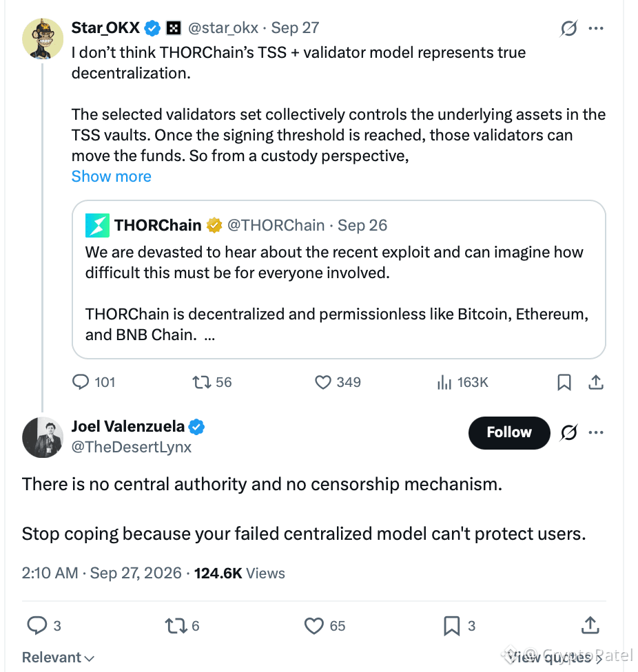The width and height of the screenshot is (638, 672).
Task: Like Joel Valenzuela's post with 65 likes
Action: pos(314,626)
